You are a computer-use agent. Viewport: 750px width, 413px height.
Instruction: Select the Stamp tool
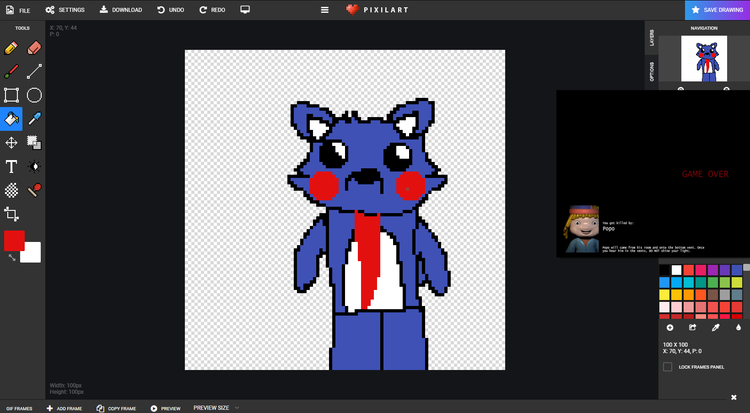[x=34, y=190]
